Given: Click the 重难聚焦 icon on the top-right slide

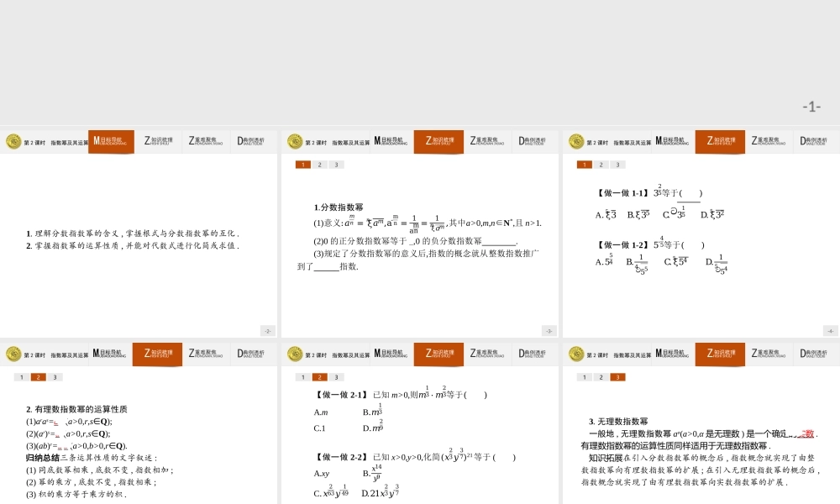Looking at the screenshot, I should pyautogui.click(x=769, y=141).
